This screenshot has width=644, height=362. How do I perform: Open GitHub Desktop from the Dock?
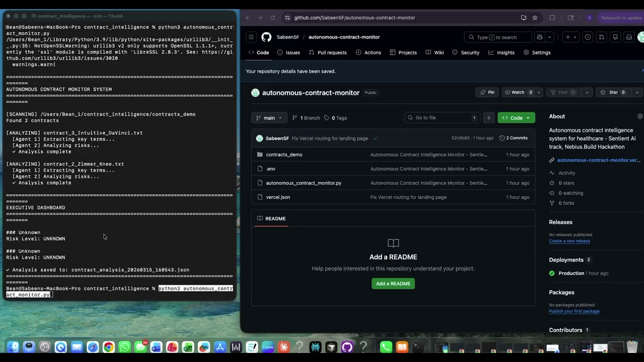347,347
